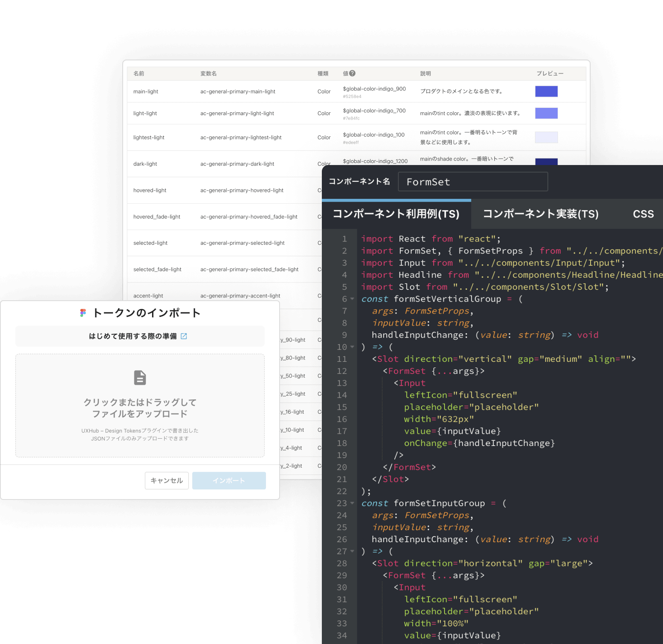Collapse the code fold arrow at line 6

point(352,299)
